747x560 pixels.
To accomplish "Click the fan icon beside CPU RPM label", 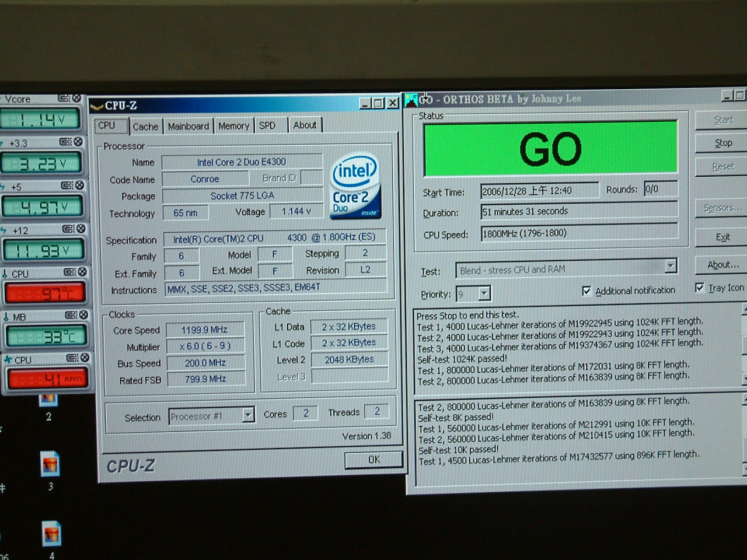I will 8,360.
